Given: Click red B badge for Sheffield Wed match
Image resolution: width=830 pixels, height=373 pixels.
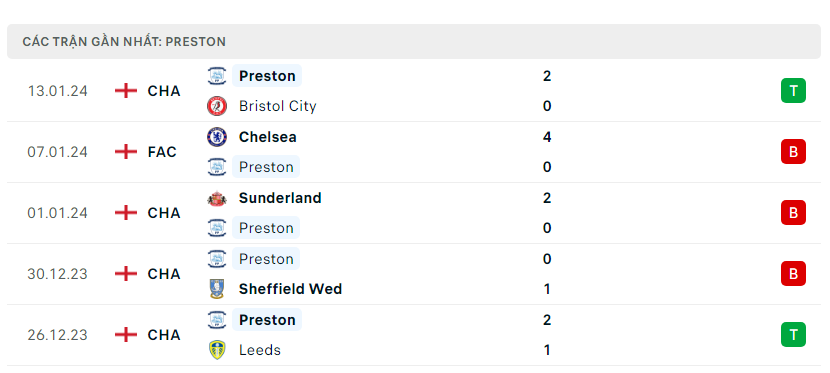Looking at the screenshot, I should click(793, 274).
